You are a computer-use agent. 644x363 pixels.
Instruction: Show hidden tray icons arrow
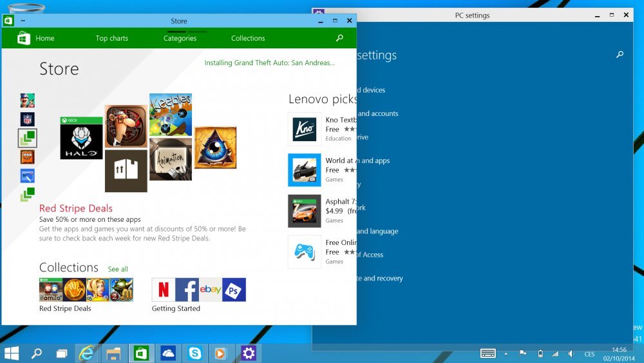pos(506,353)
